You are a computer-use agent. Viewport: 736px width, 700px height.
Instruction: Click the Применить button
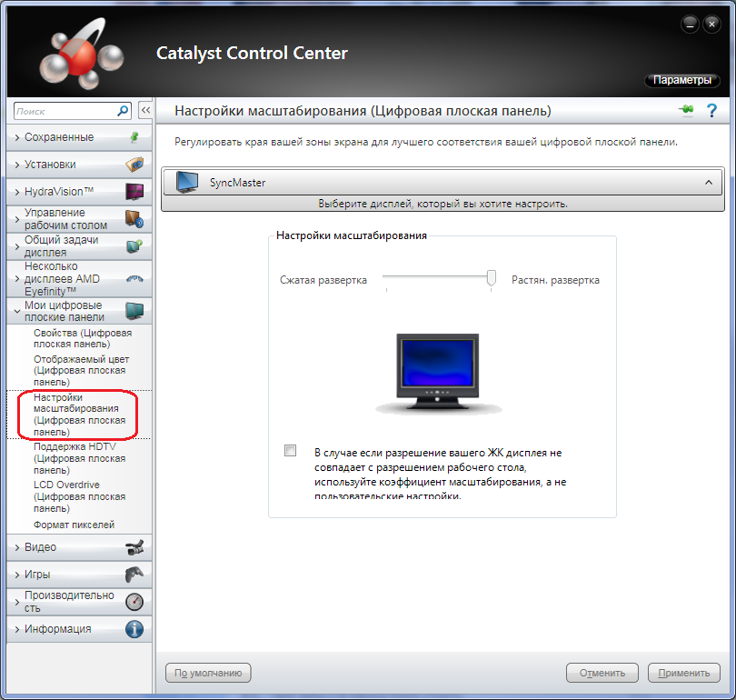684,673
